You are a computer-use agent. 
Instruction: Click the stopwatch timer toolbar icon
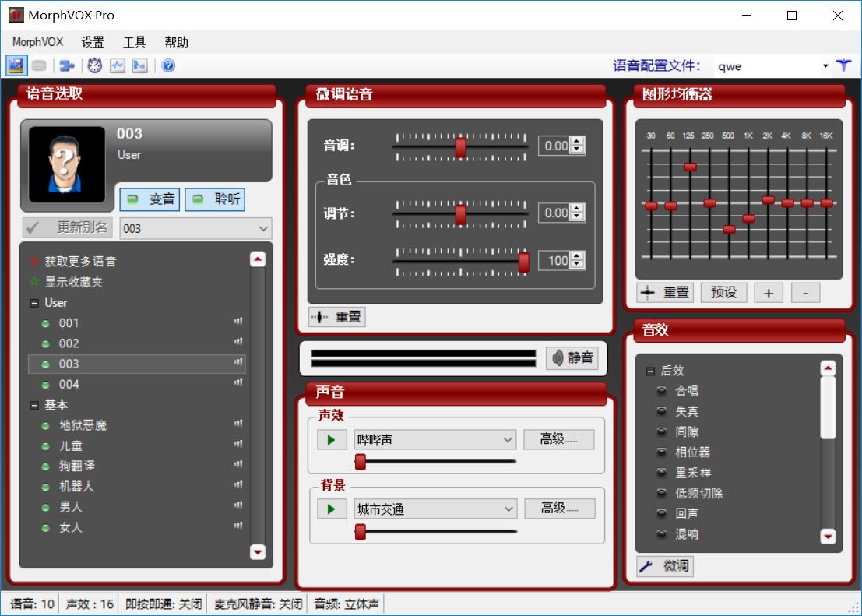click(x=94, y=65)
